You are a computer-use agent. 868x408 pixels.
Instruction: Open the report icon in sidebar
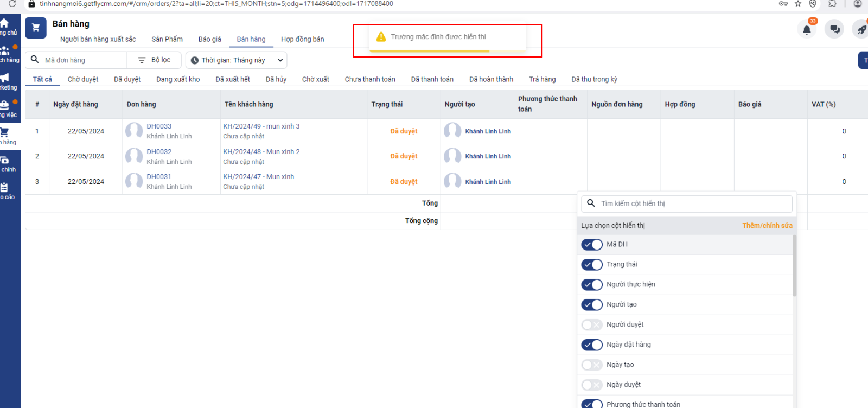[4, 188]
